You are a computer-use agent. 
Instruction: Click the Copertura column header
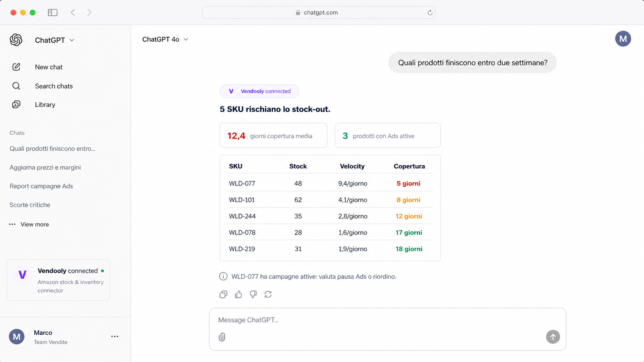tap(409, 166)
